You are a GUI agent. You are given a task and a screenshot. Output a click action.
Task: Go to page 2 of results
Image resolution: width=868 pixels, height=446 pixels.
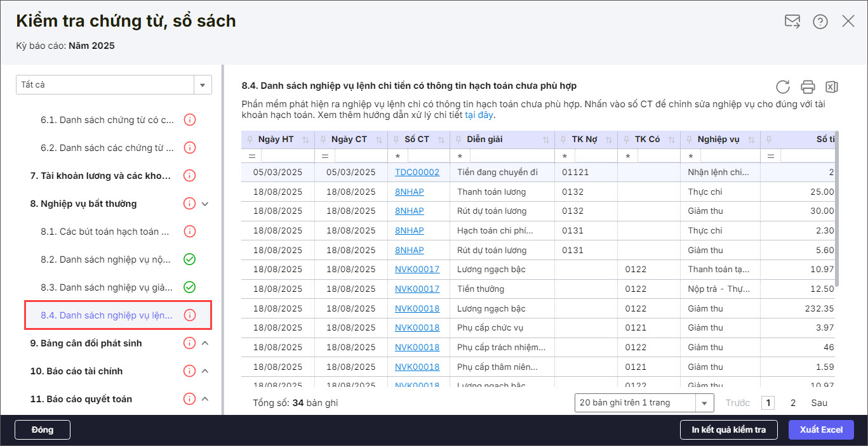tap(793, 403)
